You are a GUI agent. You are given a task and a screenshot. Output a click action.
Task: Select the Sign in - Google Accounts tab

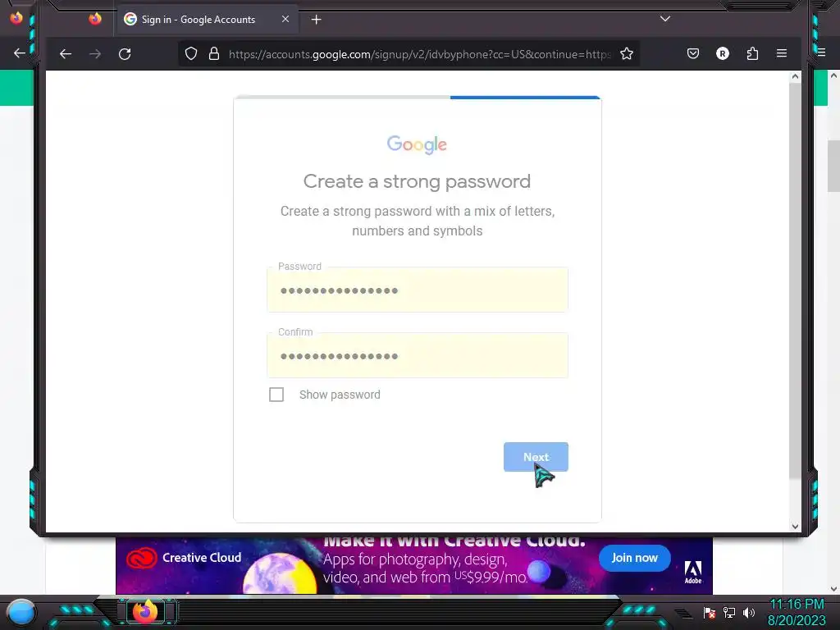coord(208,20)
